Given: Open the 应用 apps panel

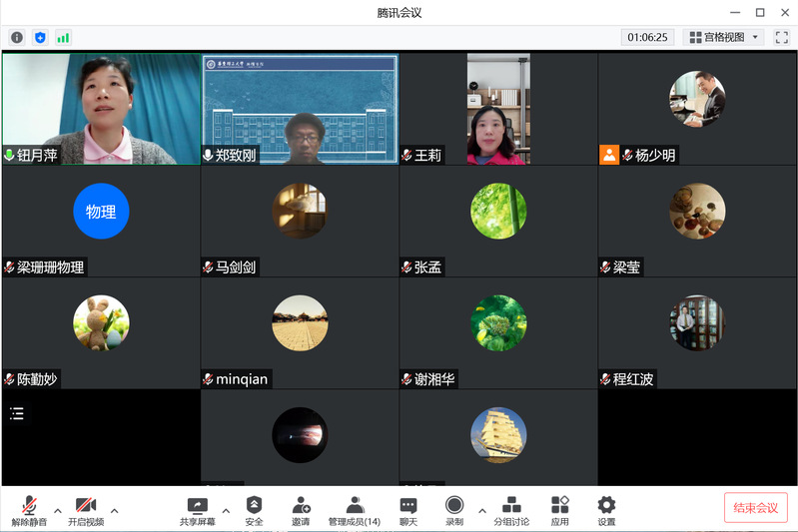Looking at the screenshot, I should pyautogui.click(x=559, y=510).
